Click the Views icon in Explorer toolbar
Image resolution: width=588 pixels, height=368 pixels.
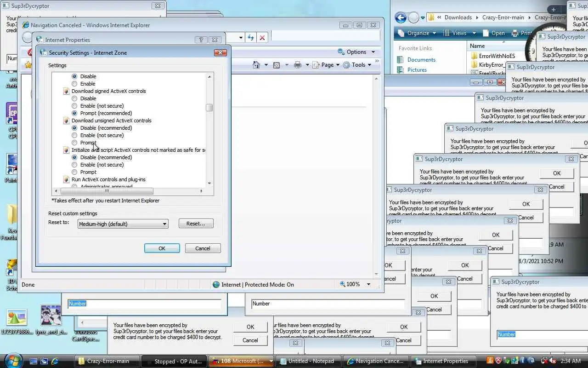click(x=446, y=33)
